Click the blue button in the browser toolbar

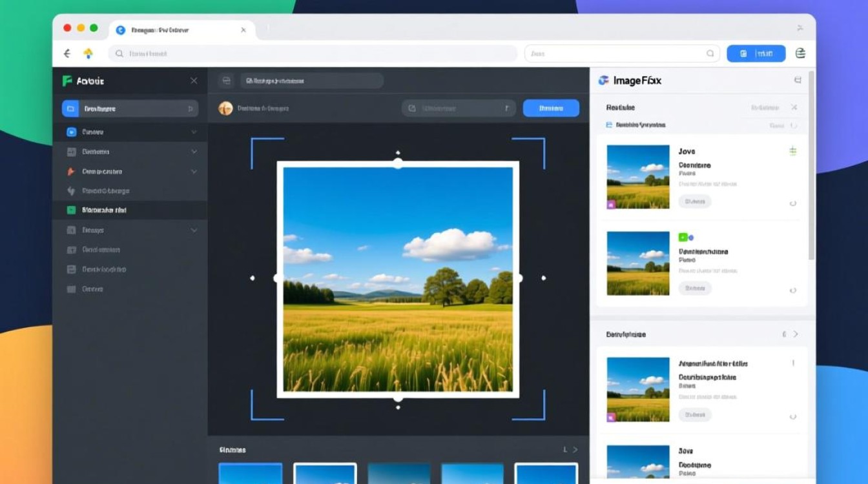(756, 54)
